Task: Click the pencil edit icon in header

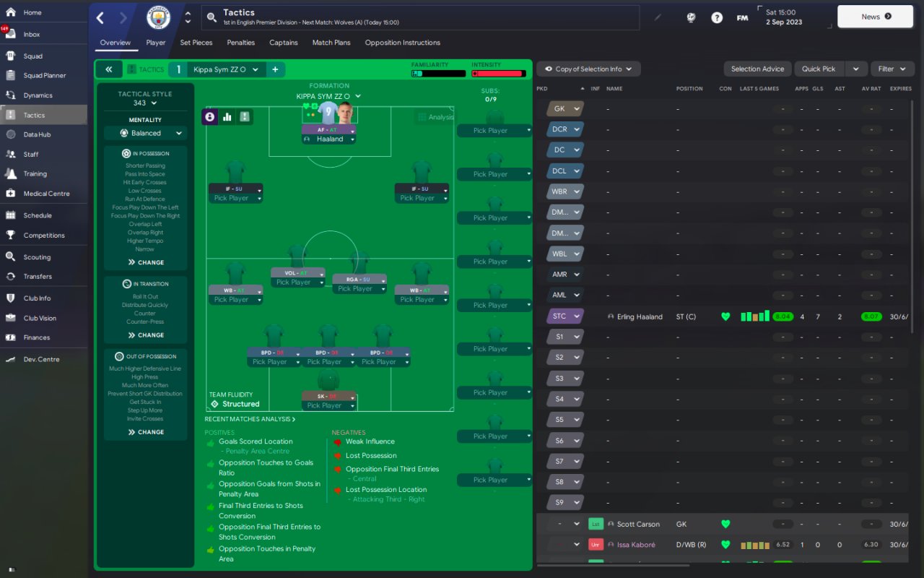Action: tap(657, 17)
